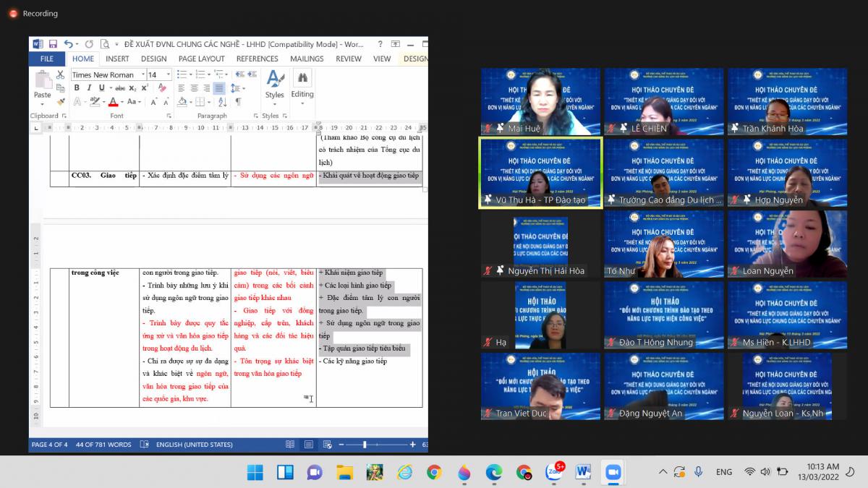This screenshot has width=868, height=488.
Task: Grow the font size
Action: [153, 102]
